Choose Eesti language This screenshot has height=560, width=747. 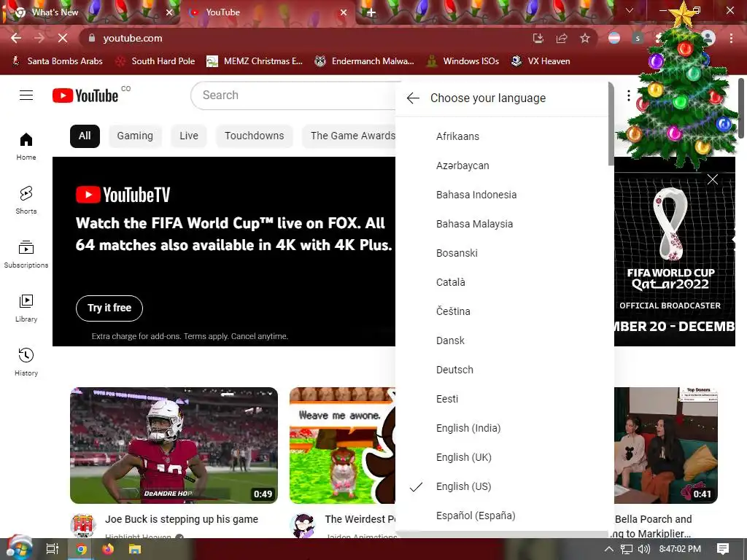tap(502, 399)
